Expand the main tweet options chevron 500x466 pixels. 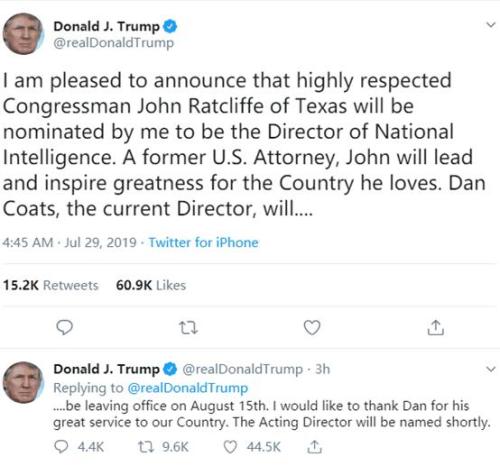(491, 25)
